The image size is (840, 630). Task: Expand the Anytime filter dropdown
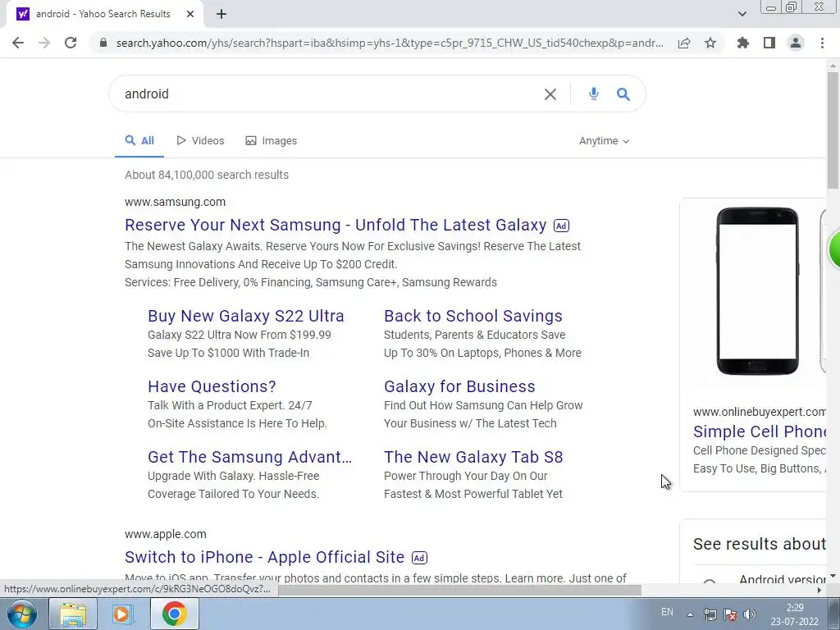(605, 141)
